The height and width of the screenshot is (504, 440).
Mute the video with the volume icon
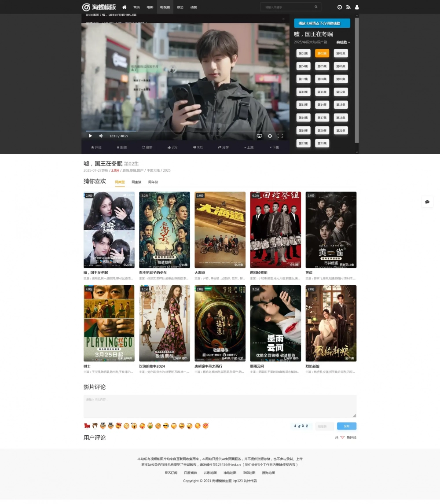101,136
